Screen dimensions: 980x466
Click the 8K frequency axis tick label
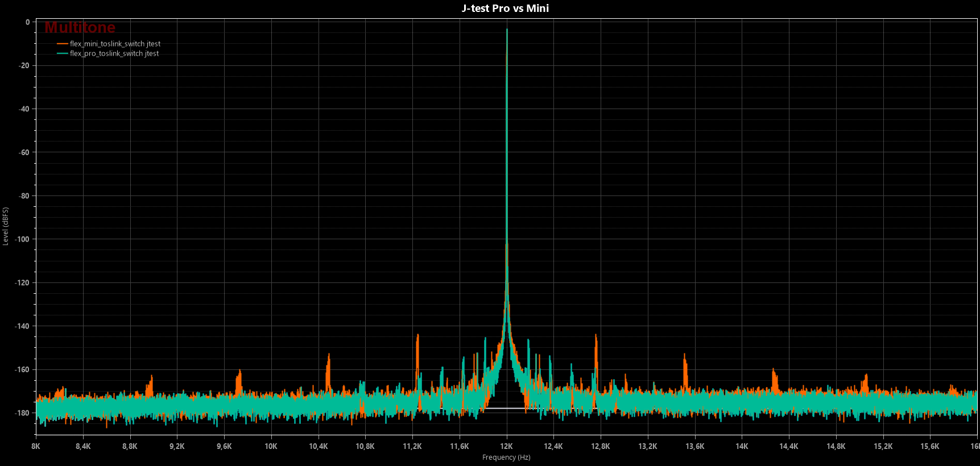[36, 446]
